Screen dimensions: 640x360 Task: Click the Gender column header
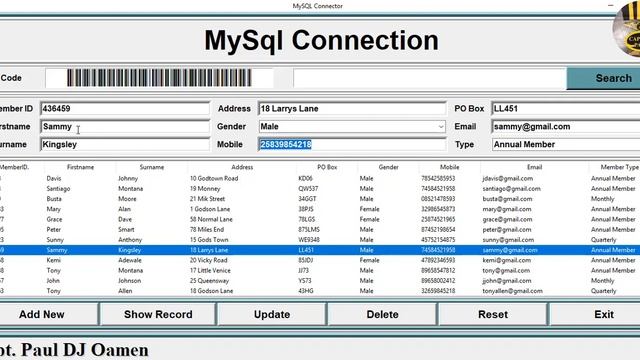388,167
